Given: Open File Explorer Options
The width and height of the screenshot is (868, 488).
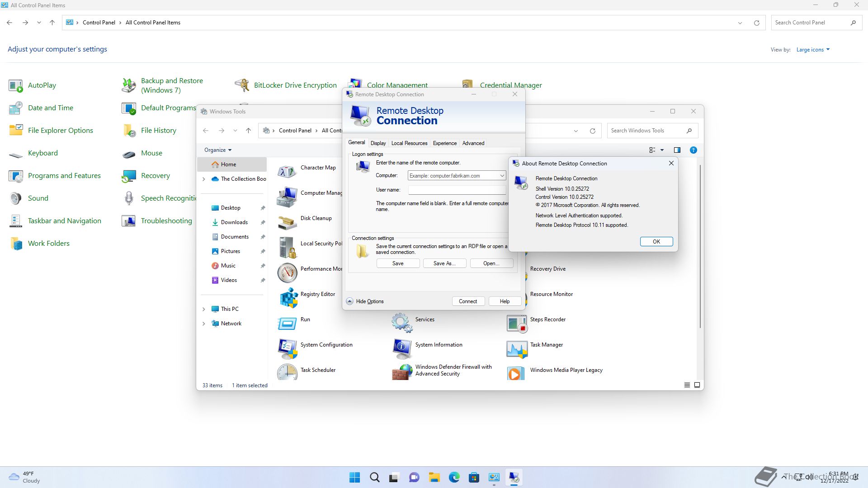Looking at the screenshot, I should [x=51, y=131].
